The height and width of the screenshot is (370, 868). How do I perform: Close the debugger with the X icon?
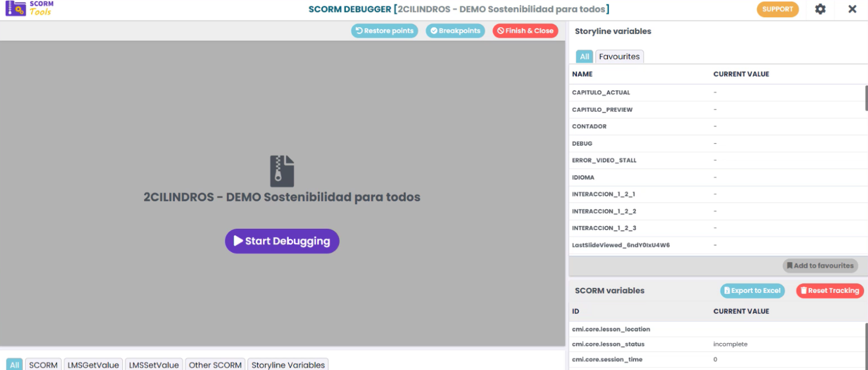pos(852,9)
